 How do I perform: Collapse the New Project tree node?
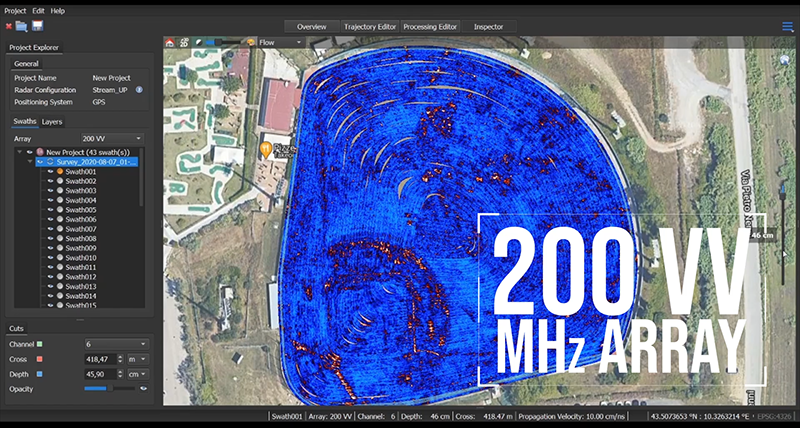pos(19,152)
